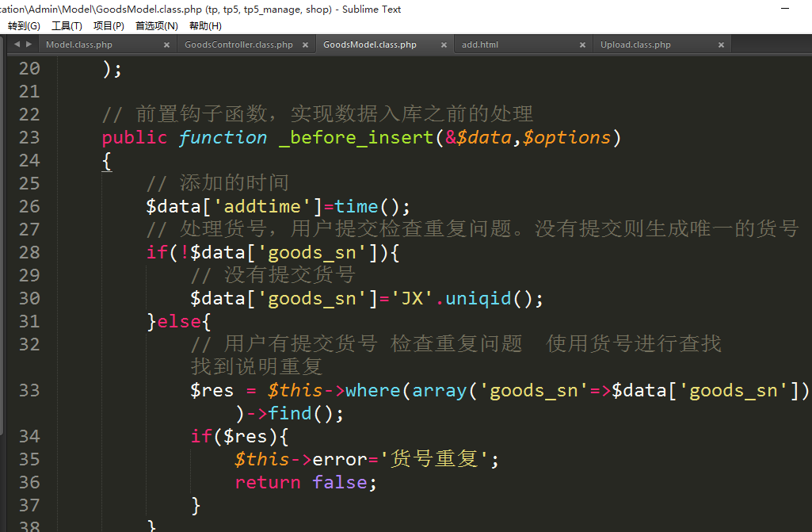
Task: Switch to the Model.class.php tab
Action: tap(79, 45)
